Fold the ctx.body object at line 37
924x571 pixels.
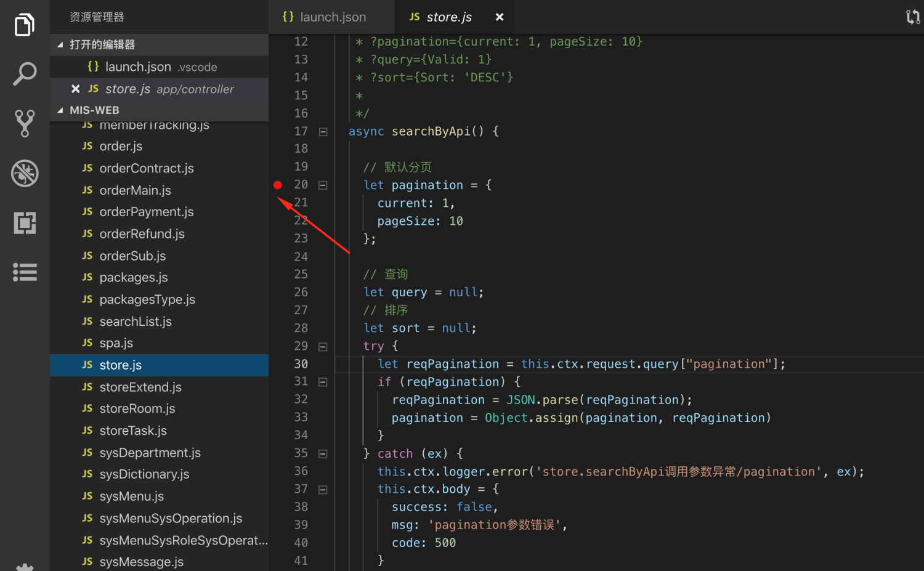coord(323,490)
